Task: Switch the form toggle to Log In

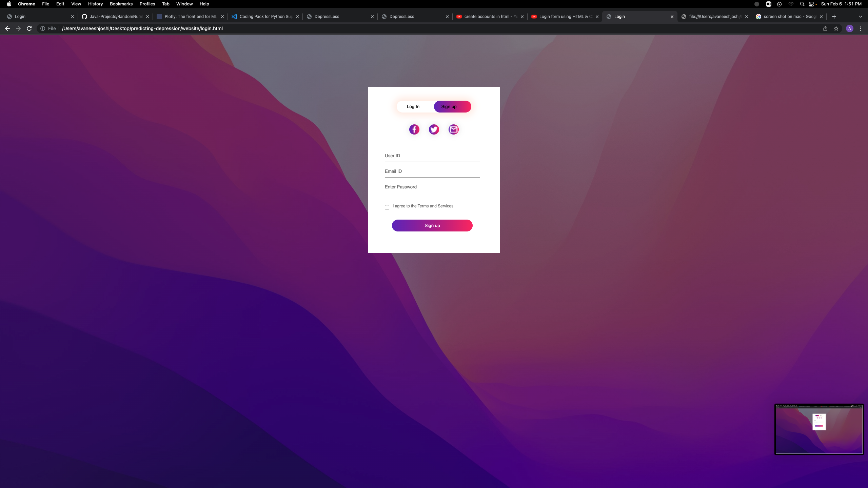Action: [x=413, y=106]
